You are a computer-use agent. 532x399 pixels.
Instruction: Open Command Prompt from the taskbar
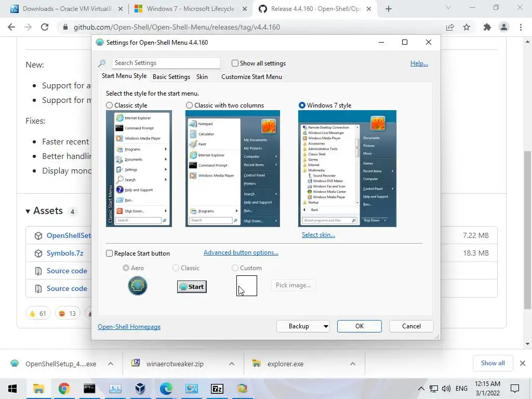point(89,389)
